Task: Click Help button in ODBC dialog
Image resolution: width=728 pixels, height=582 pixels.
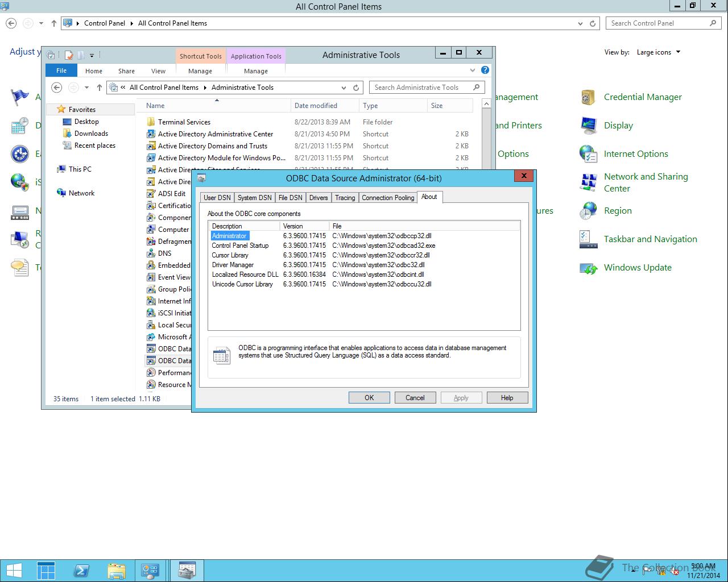Action: click(507, 398)
